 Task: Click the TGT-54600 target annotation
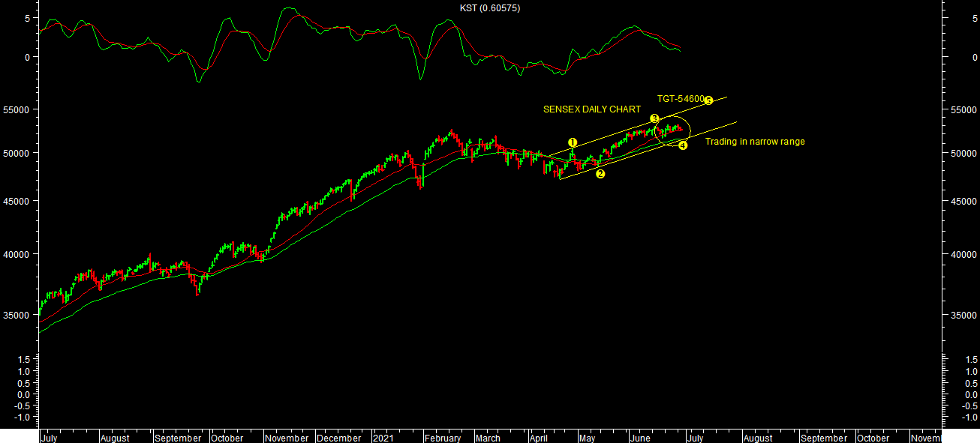[x=680, y=99]
